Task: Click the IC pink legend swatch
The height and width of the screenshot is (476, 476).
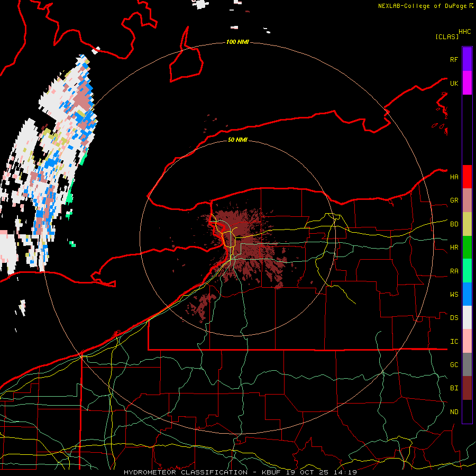Action: coord(467,341)
